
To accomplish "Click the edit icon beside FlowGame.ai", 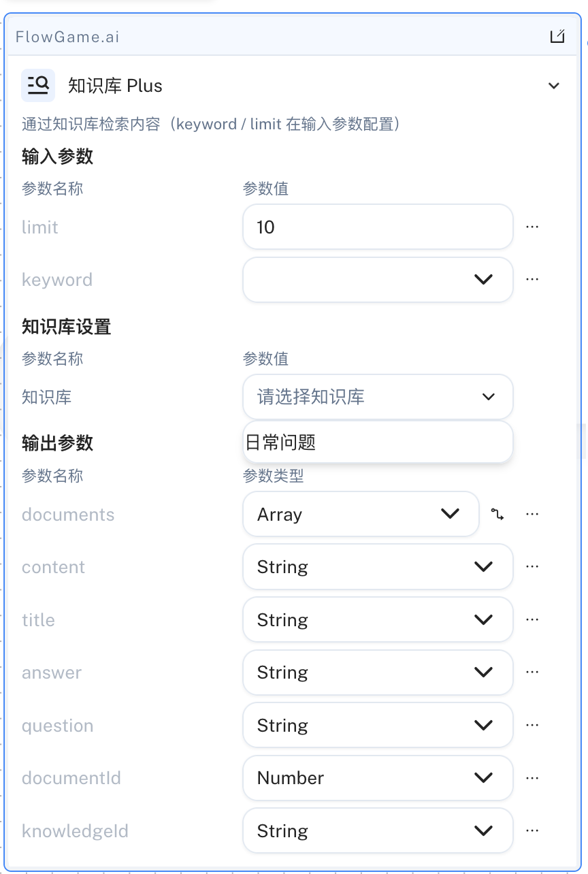I will click(557, 36).
